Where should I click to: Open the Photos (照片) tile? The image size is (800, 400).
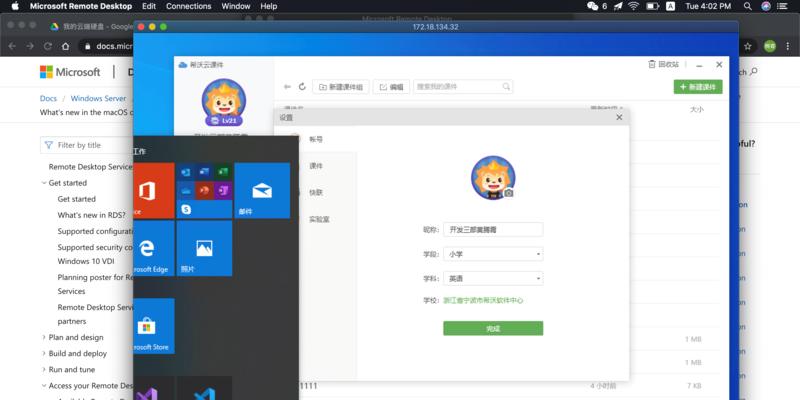(204, 248)
